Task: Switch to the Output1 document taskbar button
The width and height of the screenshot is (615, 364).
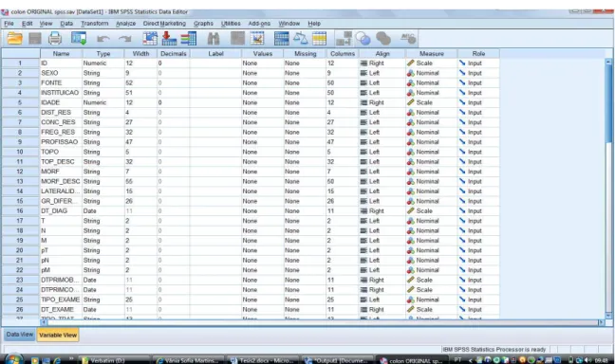Action: pyautogui.click(x=337, y=360)
